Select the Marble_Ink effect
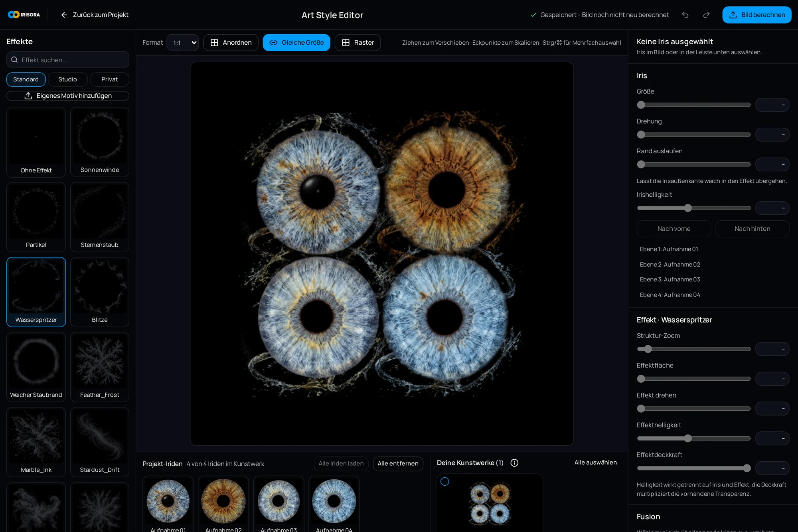Viewport: 798px width, 532px height. click(36, 442)
